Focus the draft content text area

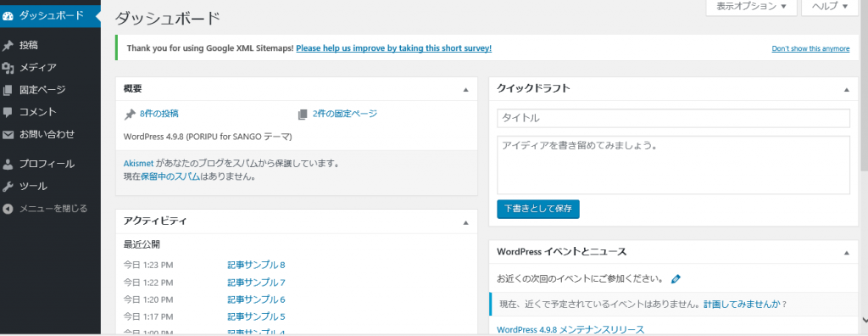point(673,165)
